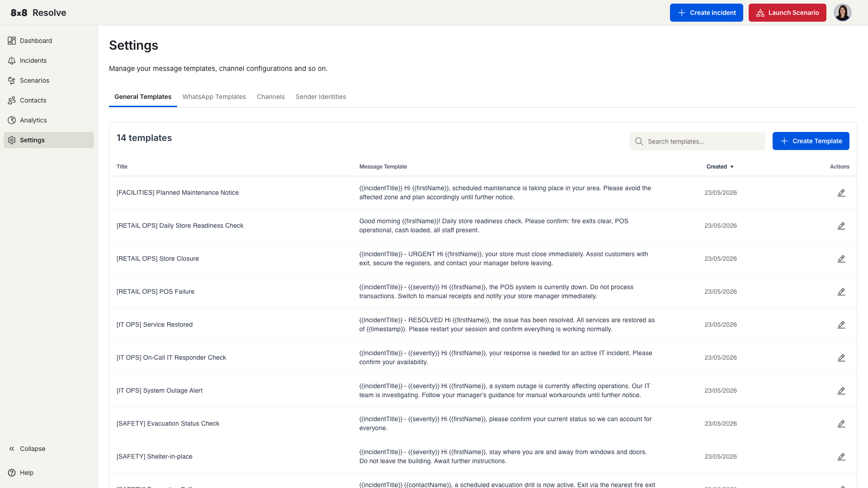Switch to General Templates tab

click(143, 97)
